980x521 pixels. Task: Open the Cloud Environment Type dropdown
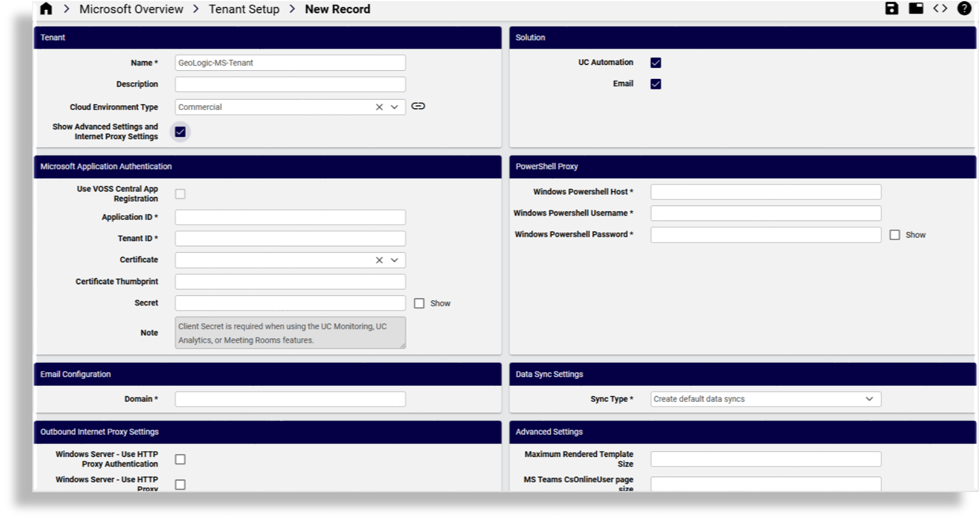click(395, 106)
